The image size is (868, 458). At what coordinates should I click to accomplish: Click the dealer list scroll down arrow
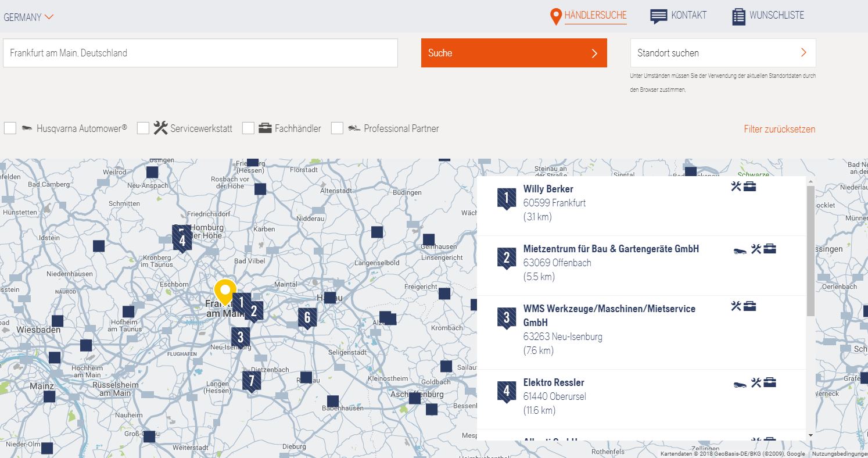[x=810, y=435]
